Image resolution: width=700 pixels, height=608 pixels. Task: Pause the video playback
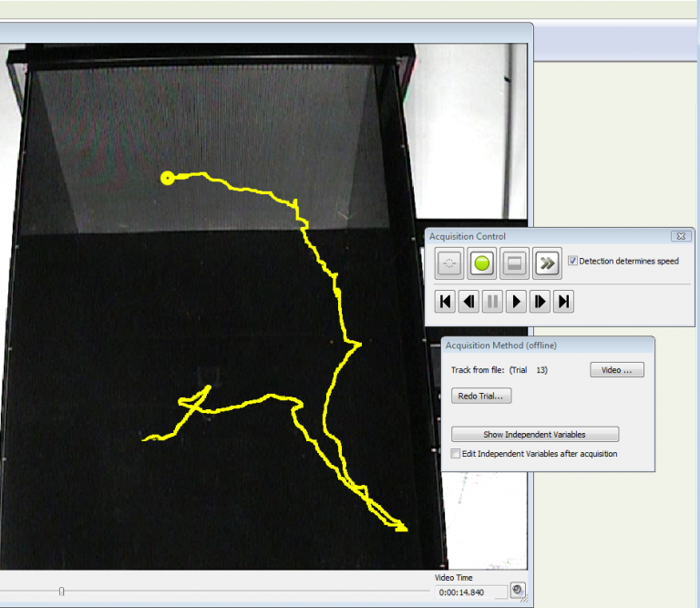pos(493,302)
